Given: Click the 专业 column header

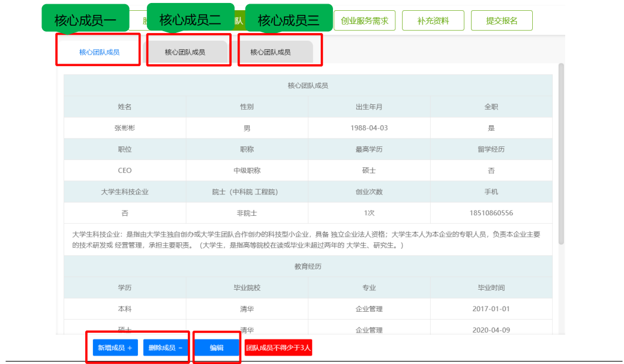Looking at the screenshot, I should [369, 288].
